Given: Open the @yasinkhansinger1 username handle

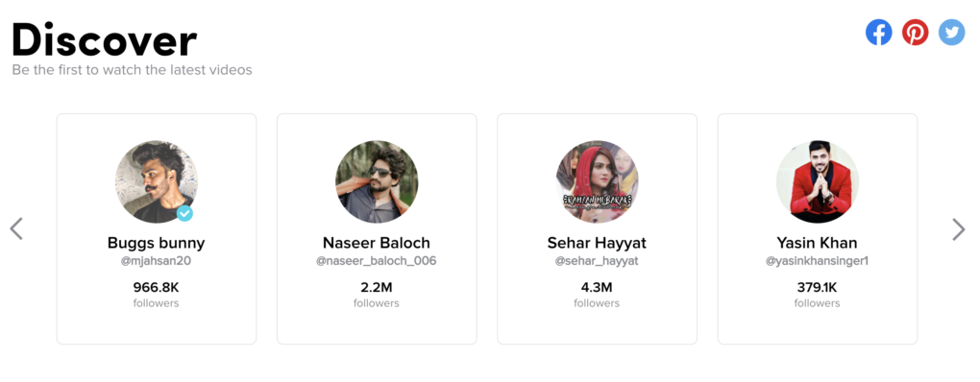Looking at the screenshot, I should [818, 261].
